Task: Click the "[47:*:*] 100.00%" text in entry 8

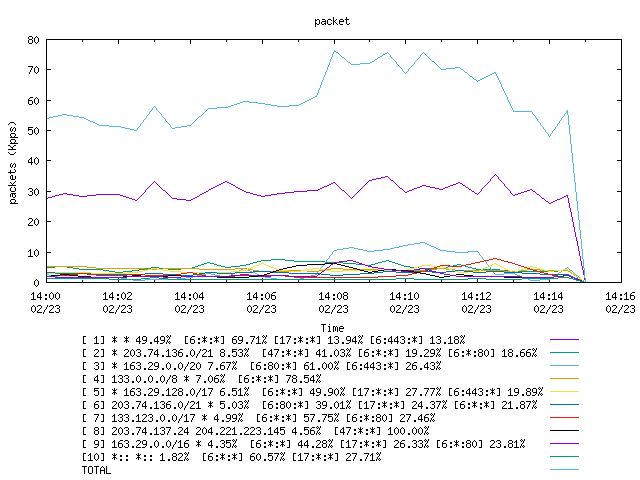Action: pyautogui.click(x=382, y=431)
